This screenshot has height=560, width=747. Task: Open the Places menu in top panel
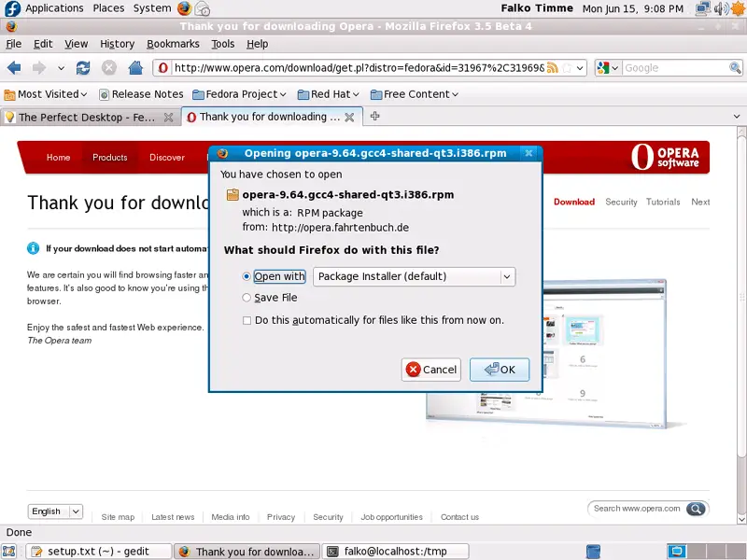pos(108,8)
